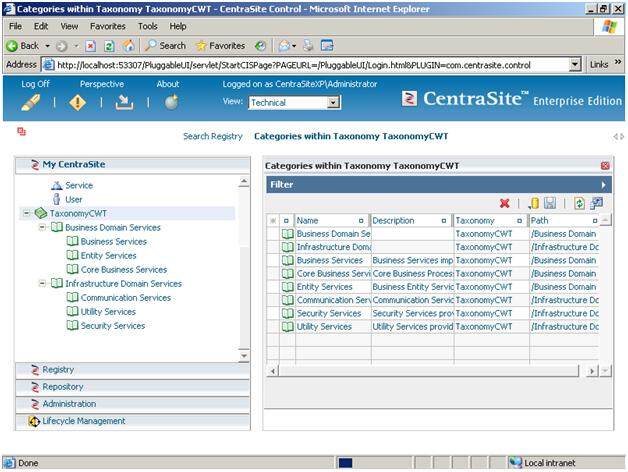Screen dimensions: 628x472
Task: Open the Edit menu
Action: [x=41, y=26]
